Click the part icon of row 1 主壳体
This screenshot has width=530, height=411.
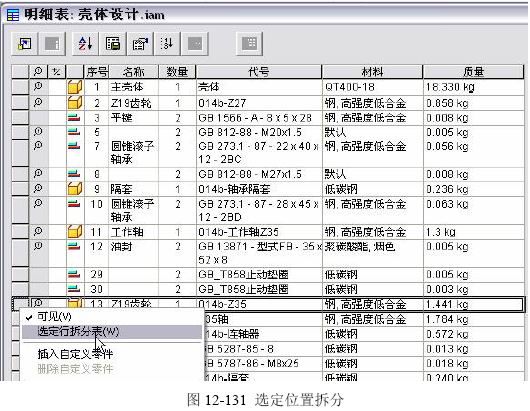(75, 87)
